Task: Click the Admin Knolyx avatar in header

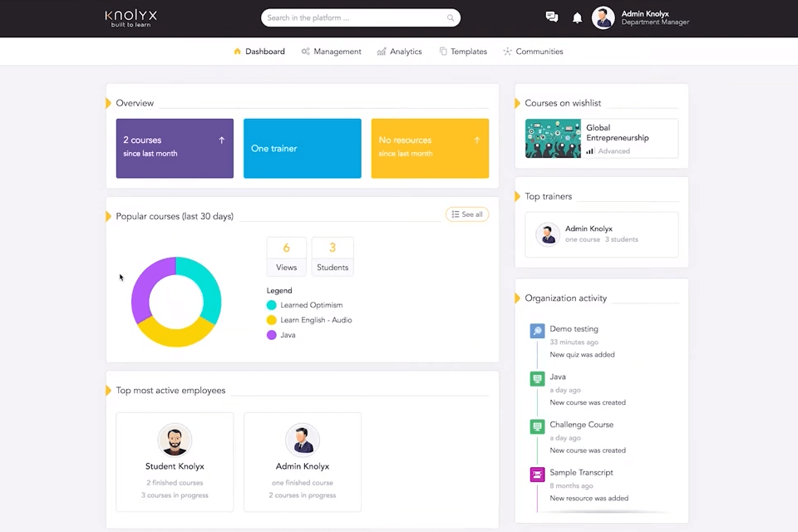Action: [603, 17]
